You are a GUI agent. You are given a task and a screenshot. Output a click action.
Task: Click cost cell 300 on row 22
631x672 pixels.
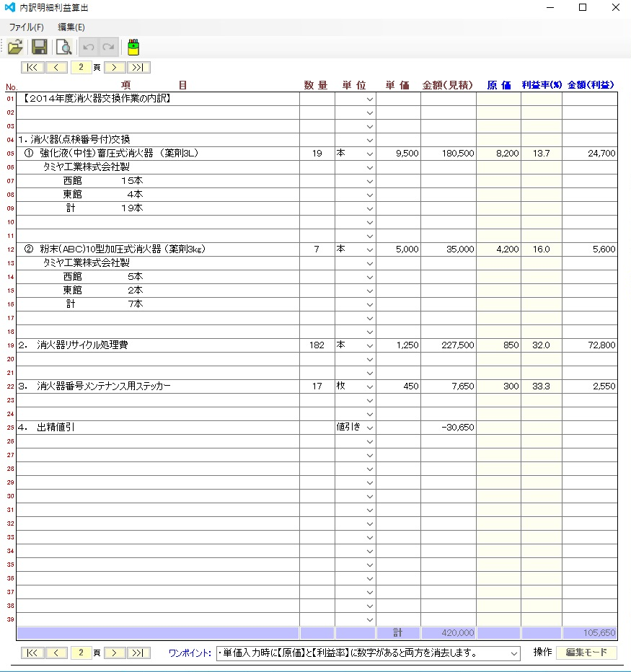498,386
